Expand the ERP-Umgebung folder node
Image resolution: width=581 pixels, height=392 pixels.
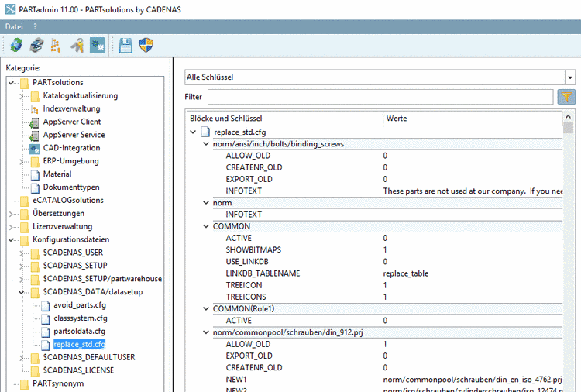pyautogui.click(x=22, y=161)
